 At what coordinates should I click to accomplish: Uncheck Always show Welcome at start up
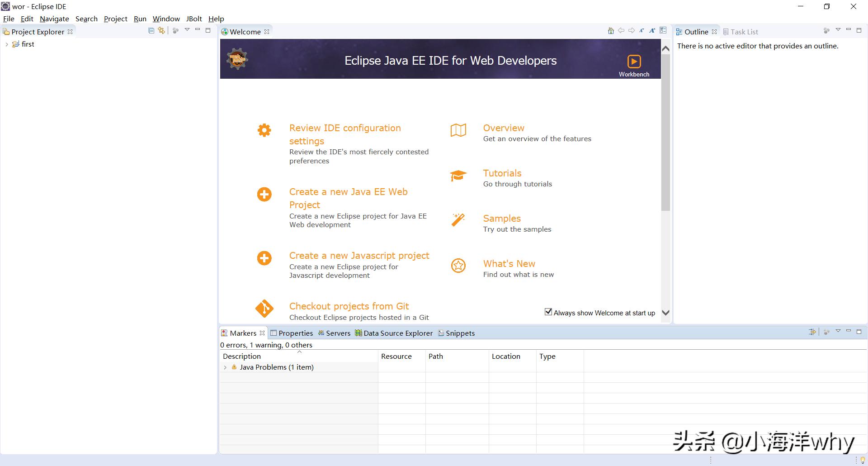(548, 312)
